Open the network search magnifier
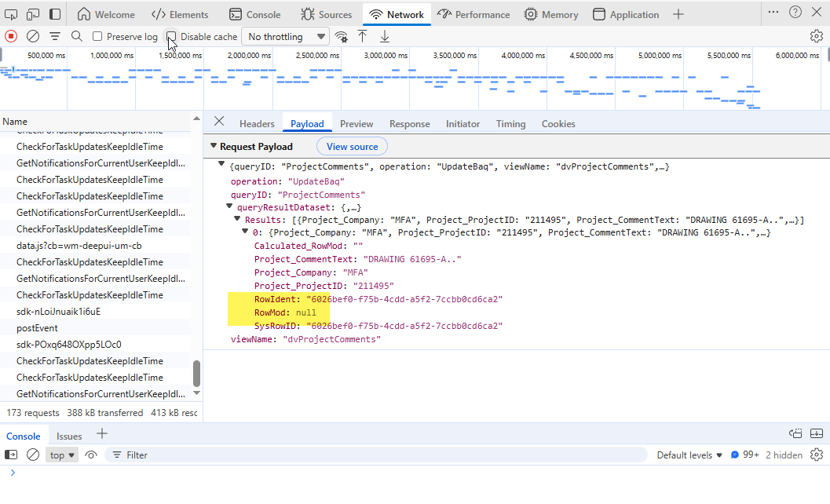The height and width of the screenshot is (504, 830). [77, 36]
